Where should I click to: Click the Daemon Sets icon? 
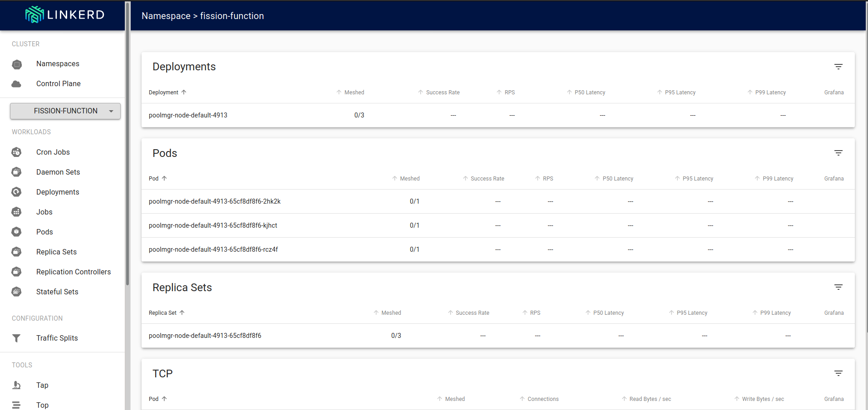tap(17, 172)
